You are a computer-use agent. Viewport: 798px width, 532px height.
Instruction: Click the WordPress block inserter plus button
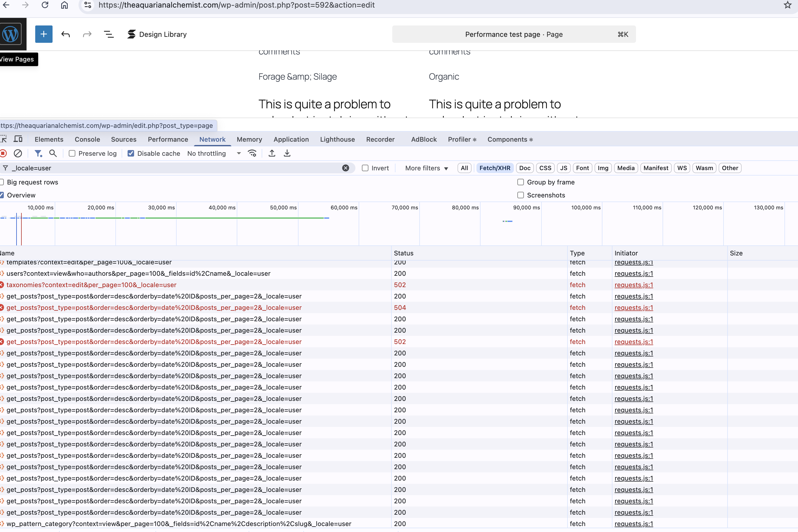(44, 34)
